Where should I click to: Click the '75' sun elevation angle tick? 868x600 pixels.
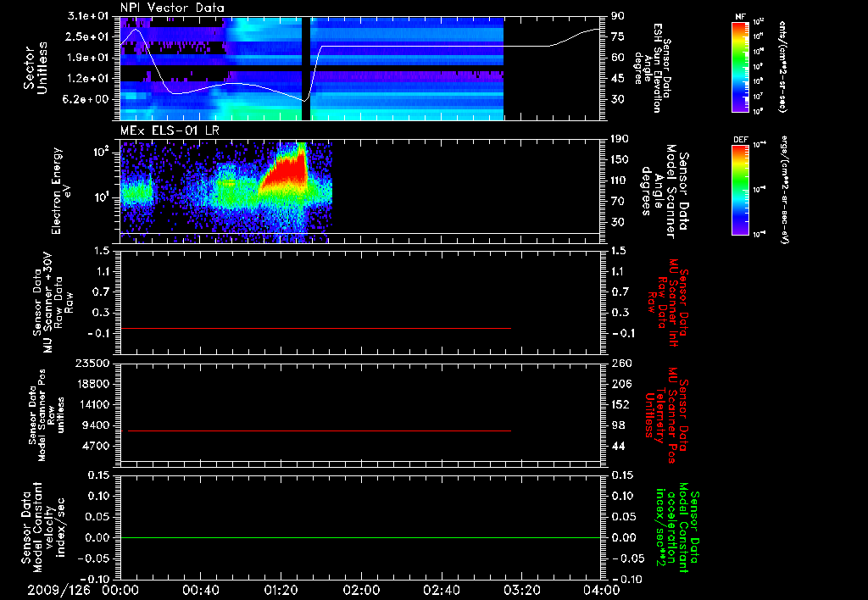click(618, 36)
